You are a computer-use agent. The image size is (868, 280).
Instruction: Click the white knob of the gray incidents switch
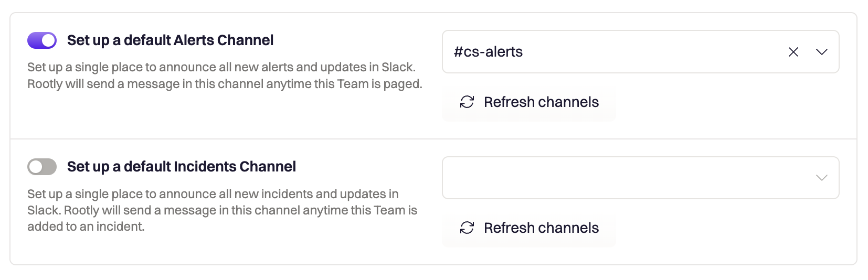pyautogui.click(x=36, y=167)
